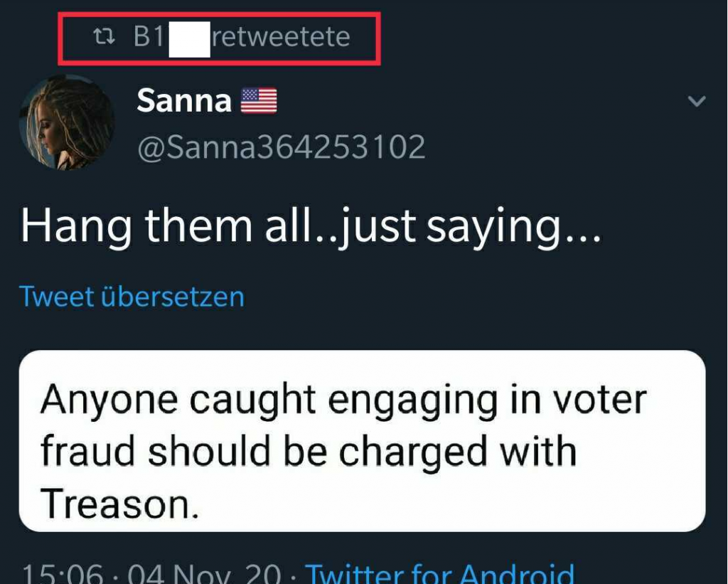Open Sanna's profile picture
Screen dimensions: 728x584
click(67, 122)
